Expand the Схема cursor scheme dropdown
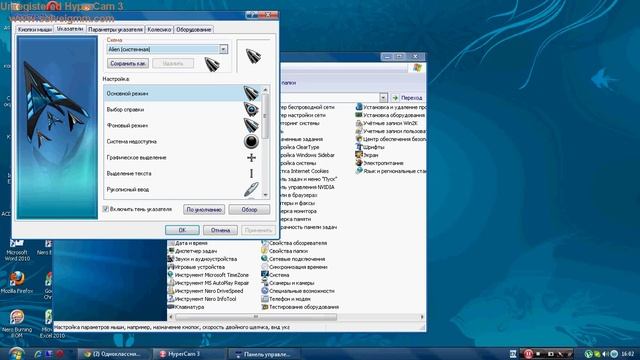Screen dimensions: 640x360 click(223, 49)
